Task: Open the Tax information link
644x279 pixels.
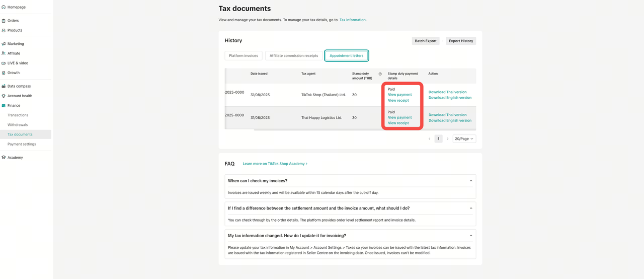Action: [352, 20]
